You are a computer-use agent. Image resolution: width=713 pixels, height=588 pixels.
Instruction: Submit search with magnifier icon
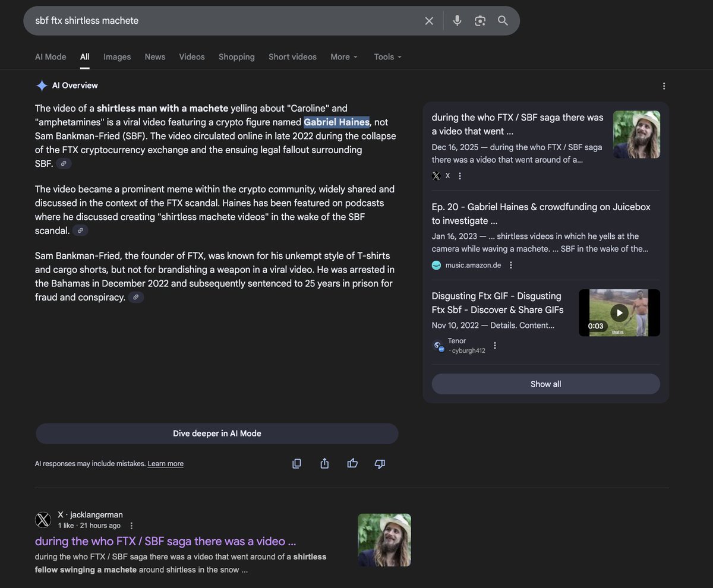(x=503, y=21)
